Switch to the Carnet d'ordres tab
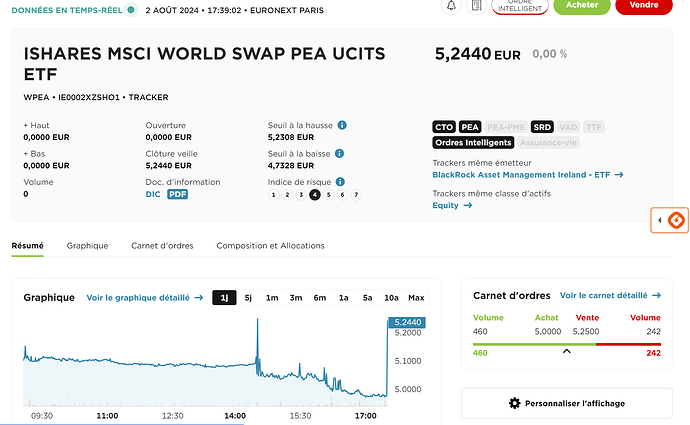The width and height of the screenshot is (690, 425). coord(162,246)
